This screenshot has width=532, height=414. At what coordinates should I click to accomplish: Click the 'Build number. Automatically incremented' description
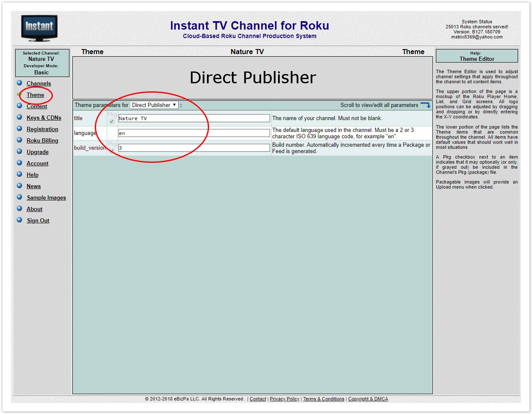coord(351,148)
